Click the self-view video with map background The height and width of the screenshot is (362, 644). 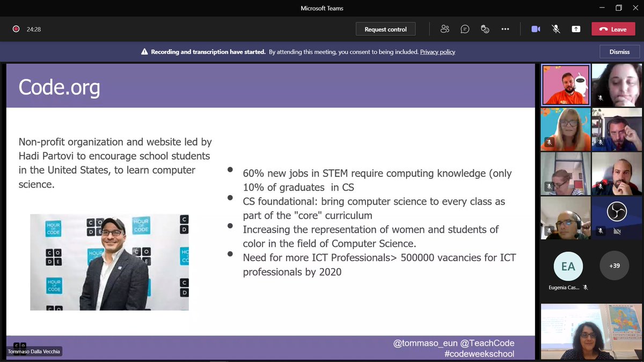click(591, 331)
